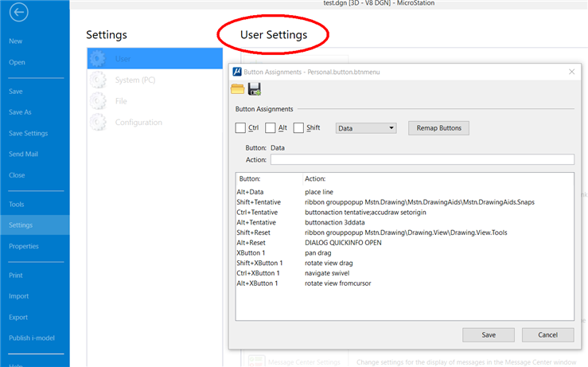
Task: Select Export menu item
Action: pos(18,317)
